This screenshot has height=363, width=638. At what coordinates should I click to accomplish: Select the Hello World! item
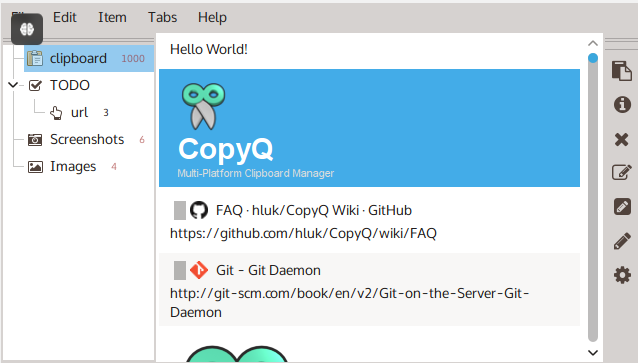pyautogui.click(x=369, y=49)
